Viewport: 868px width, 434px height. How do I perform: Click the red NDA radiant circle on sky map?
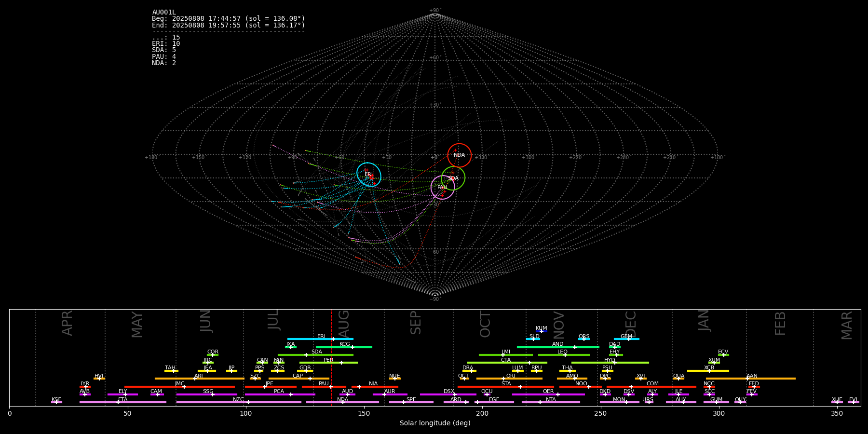click(x=459, y=155)
